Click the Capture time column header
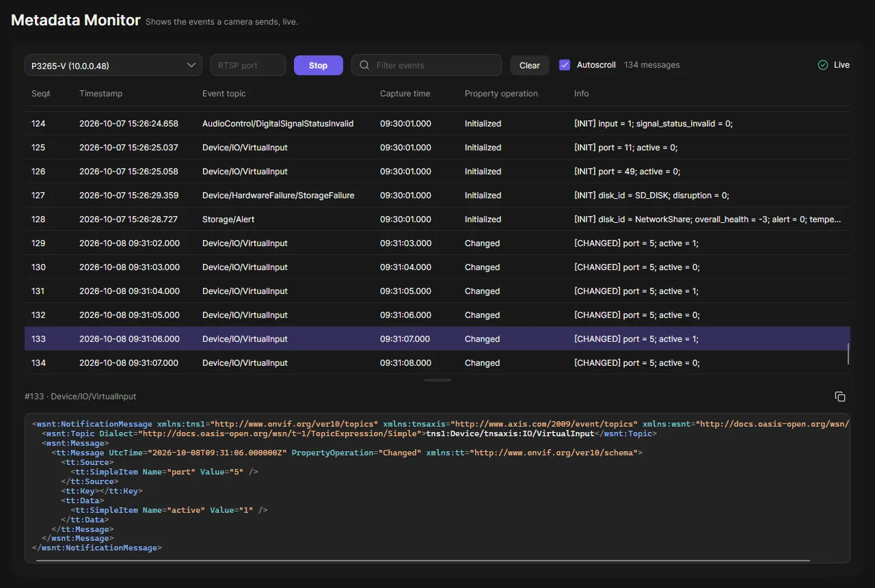The image size is (875, 588). click(x=405, y=94)
